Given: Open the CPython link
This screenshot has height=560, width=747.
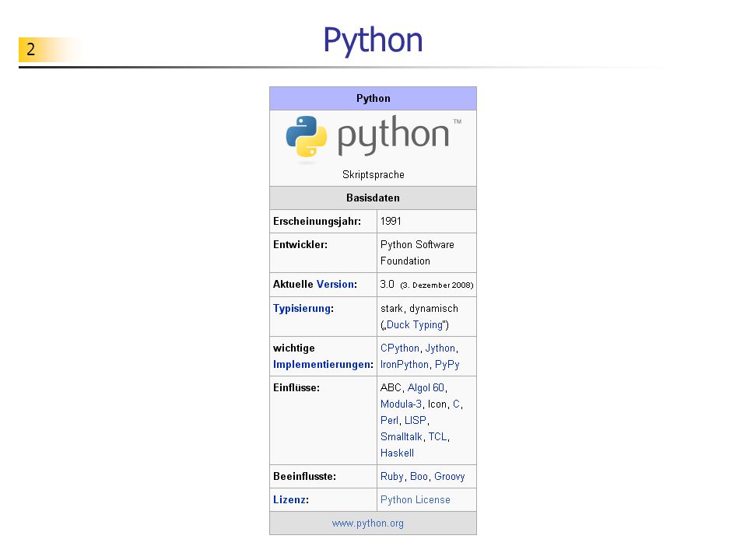Looking at the screenshot, I should (400, 348).
